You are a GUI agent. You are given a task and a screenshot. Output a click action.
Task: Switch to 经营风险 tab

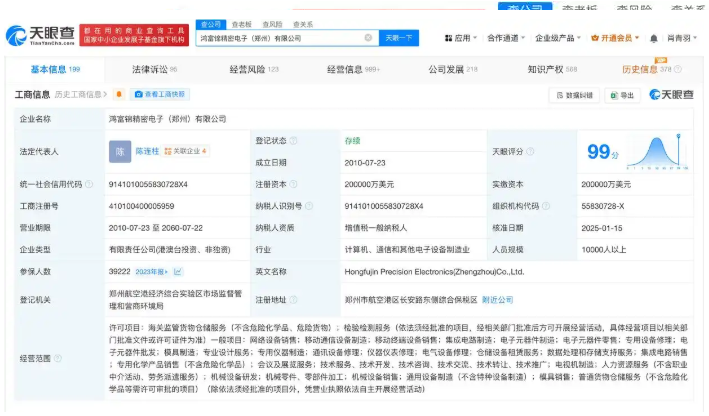tap(254, 69)
